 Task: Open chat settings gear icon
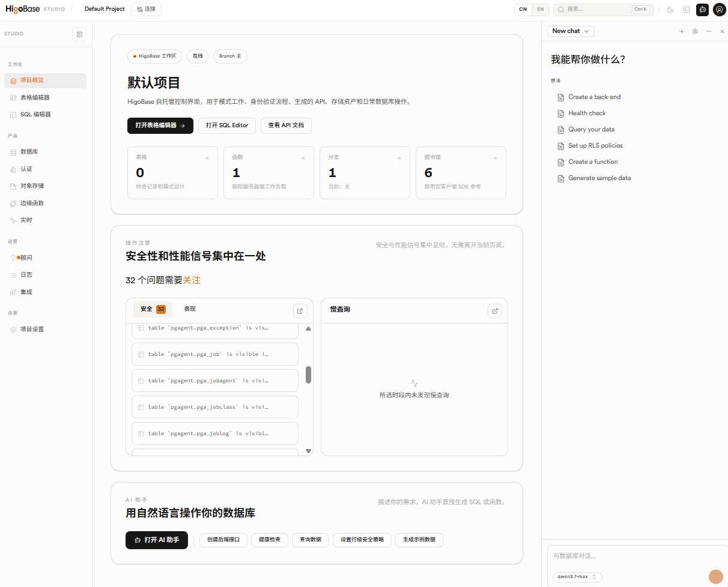point(695,31)
